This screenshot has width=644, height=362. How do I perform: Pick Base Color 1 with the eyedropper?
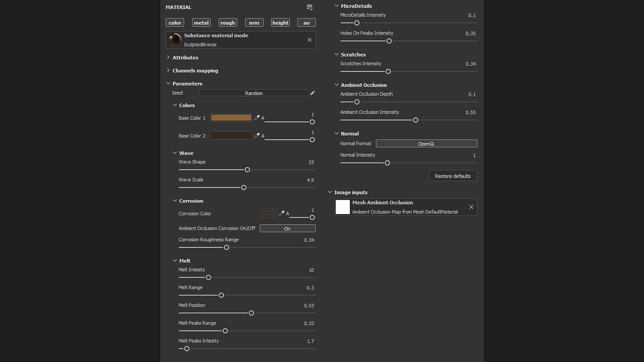click(x=257, y=118)
